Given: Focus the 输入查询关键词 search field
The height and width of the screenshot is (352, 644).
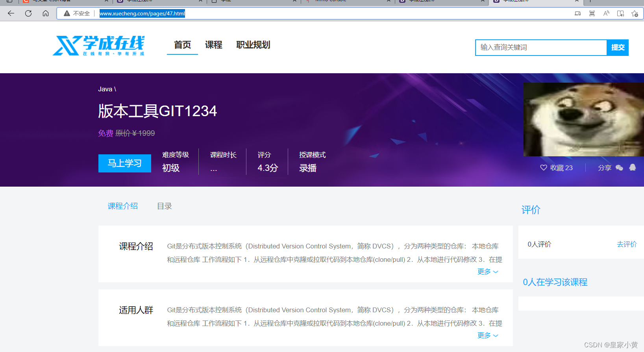Looking at the screenshot, I should (541, 47).
